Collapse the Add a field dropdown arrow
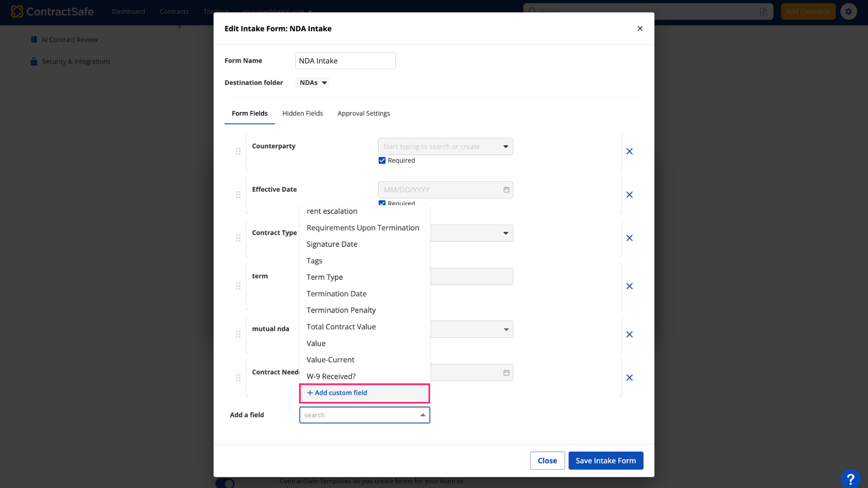The width and height of the screenshot is (868, 488). (423, 415)
